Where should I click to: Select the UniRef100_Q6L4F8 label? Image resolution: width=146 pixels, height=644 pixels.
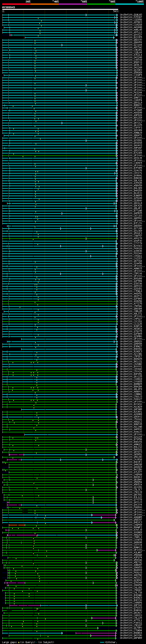tap(131, 389)
